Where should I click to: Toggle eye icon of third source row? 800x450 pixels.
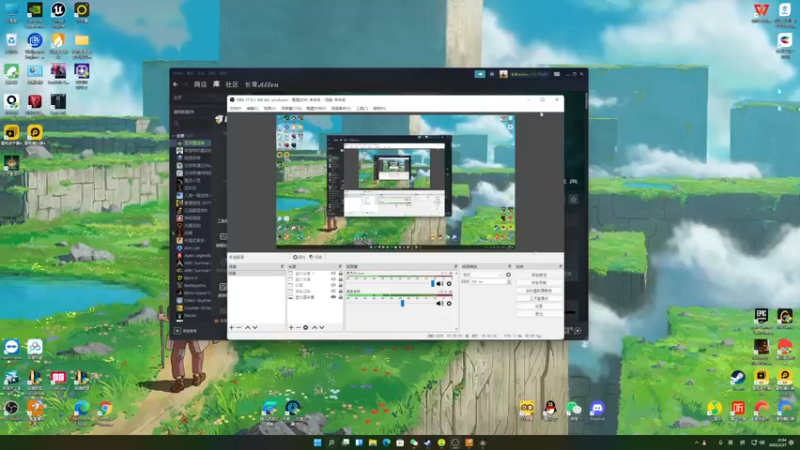coord(333,285)
